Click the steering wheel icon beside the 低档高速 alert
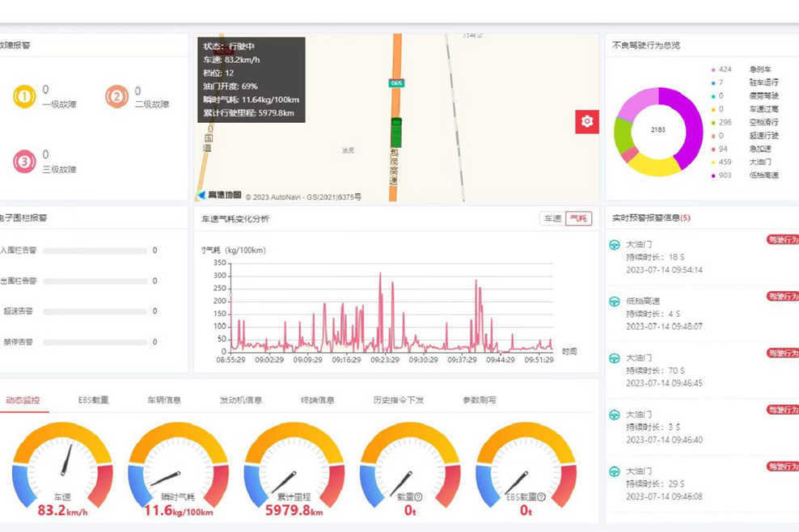Image resolution: width=799 pixels, height=532 pixels. coord(615,301)
